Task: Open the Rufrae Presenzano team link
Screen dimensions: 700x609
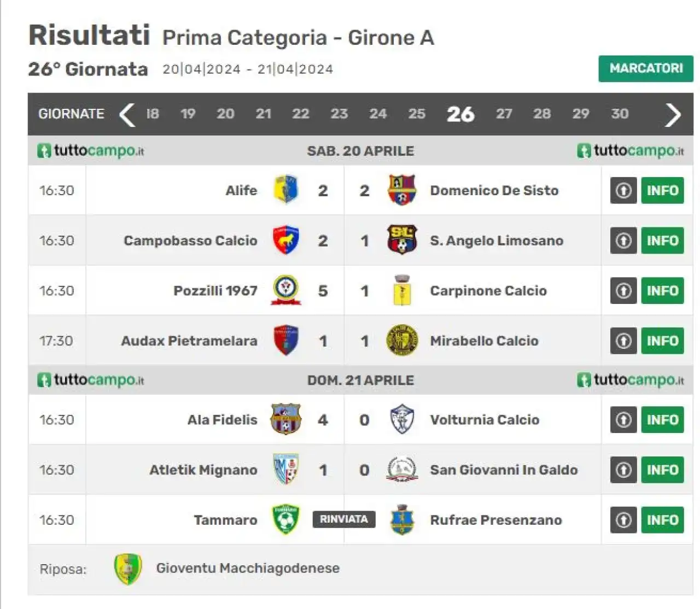Action: pyautogui.click(x=496, y=520)
